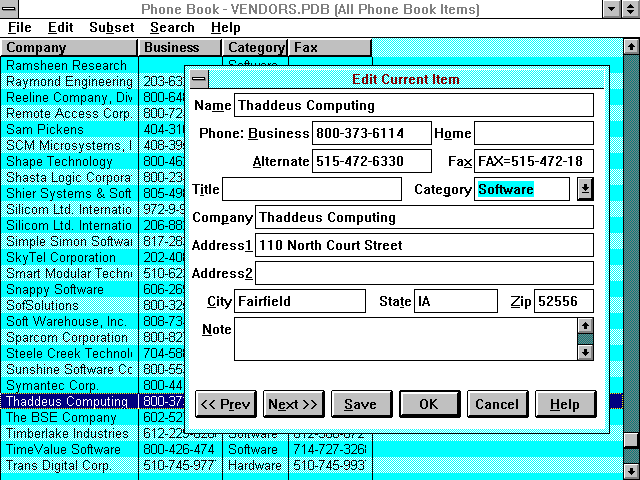Confirm the edit with OK

tap(429, 404)
